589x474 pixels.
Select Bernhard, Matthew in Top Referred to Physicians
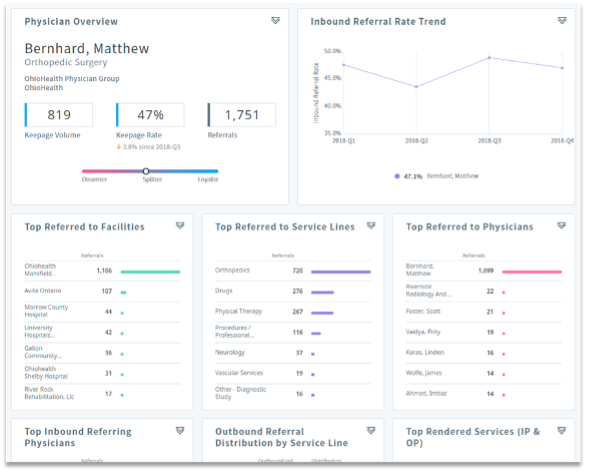click(484, 271)
